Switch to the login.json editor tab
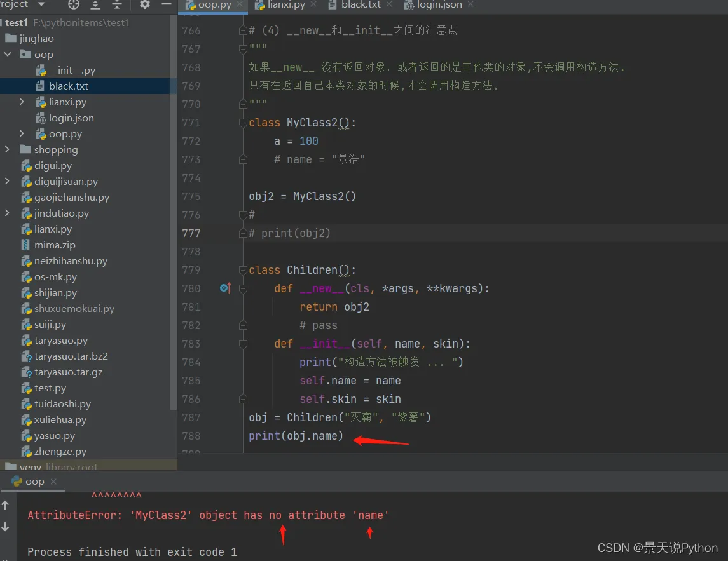Image resolution: width=728 pixels, height=561 pixels. coord(439,5)
